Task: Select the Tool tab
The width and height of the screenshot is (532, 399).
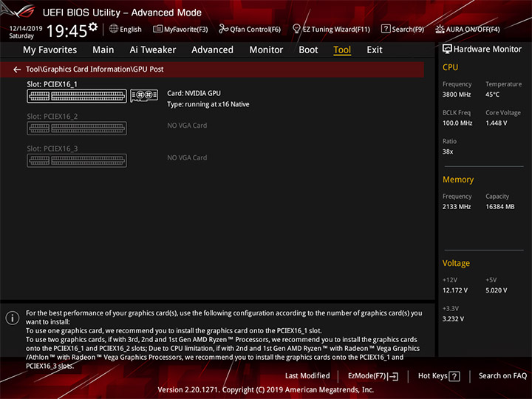Action: click(342, 50)
